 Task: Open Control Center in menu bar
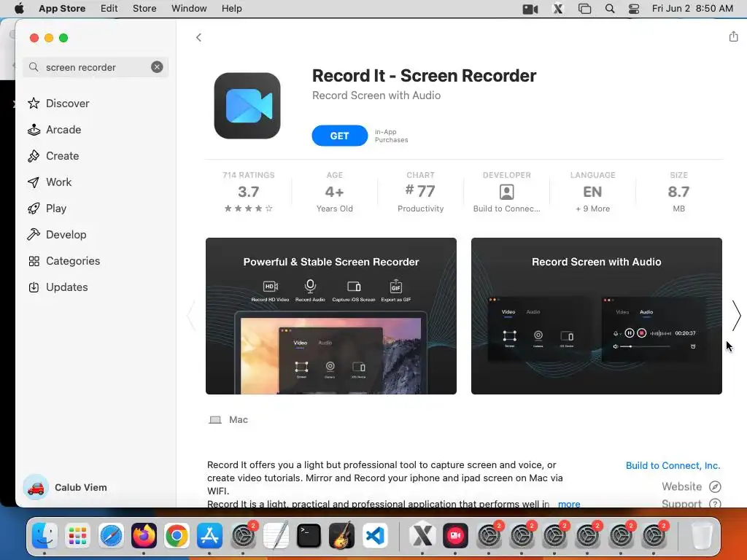[x=634, y=9]
